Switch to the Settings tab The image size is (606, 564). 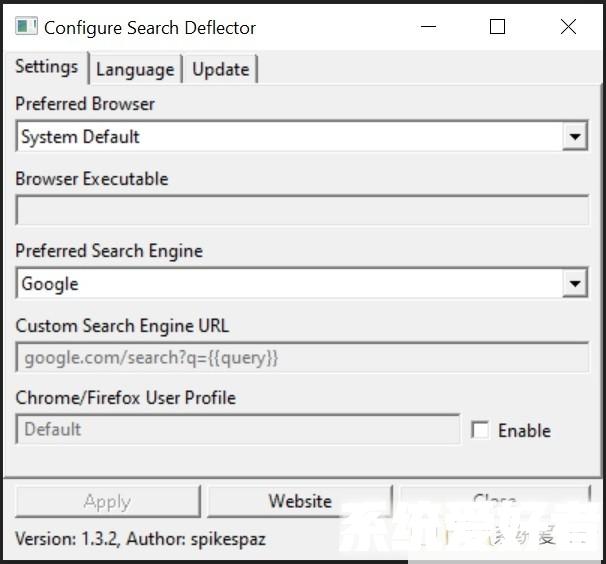click(x=46, y=67)
